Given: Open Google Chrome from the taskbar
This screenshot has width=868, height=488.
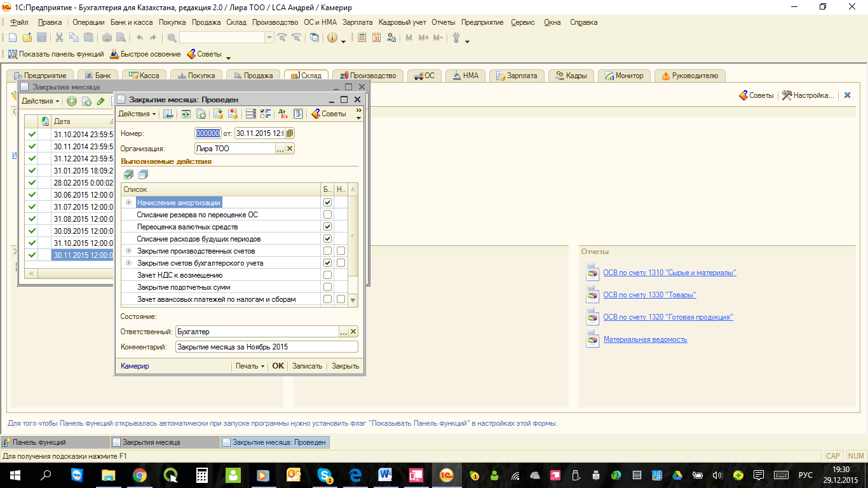Looking at the screenshot, I should (x=140, y=475).
